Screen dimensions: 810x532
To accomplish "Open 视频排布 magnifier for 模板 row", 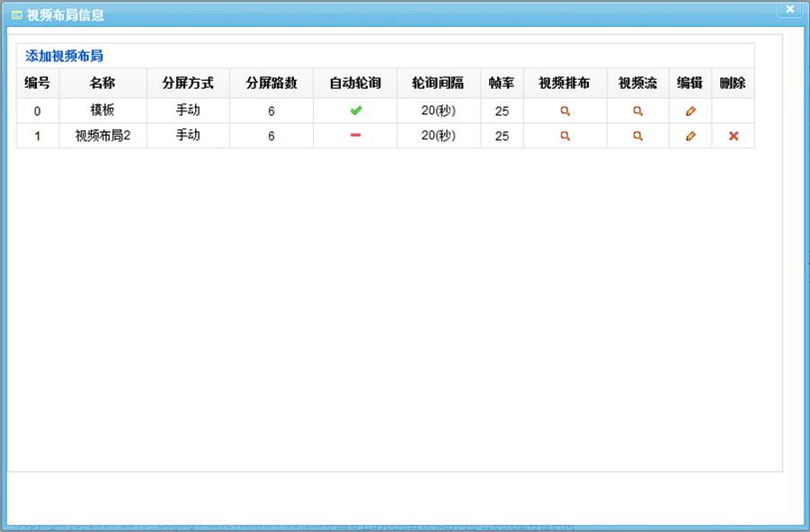I will click(x=565, y=111).
